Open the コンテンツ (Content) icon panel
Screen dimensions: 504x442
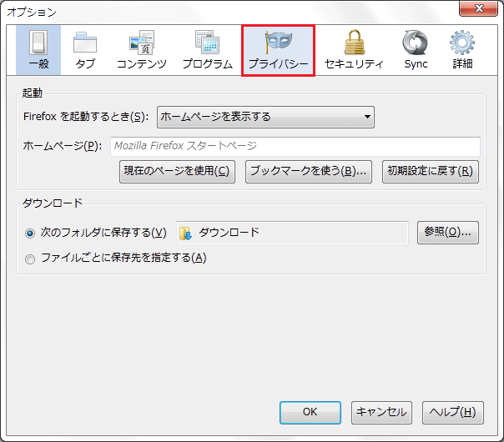tap(141, 50)
